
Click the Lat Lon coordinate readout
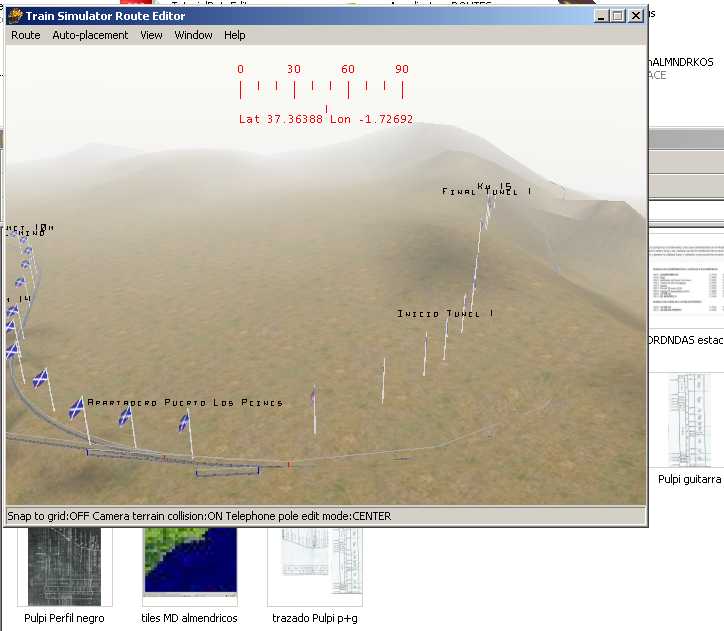point(326,119)
